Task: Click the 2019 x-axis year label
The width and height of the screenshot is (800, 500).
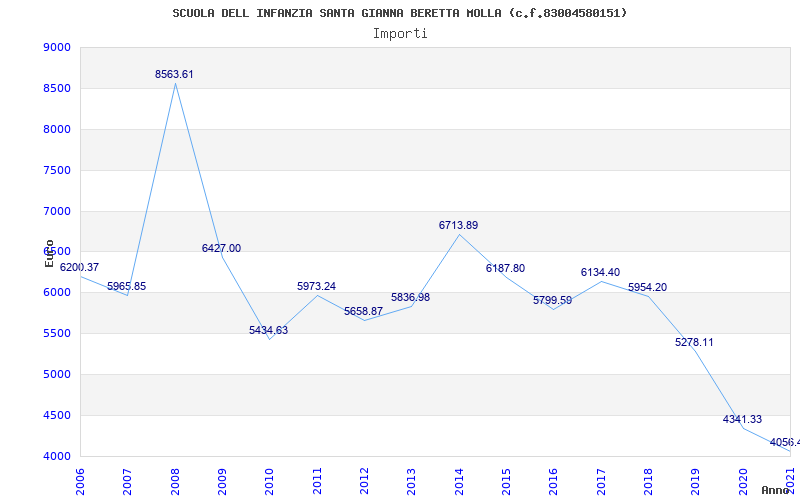Action: click(696, 479)
